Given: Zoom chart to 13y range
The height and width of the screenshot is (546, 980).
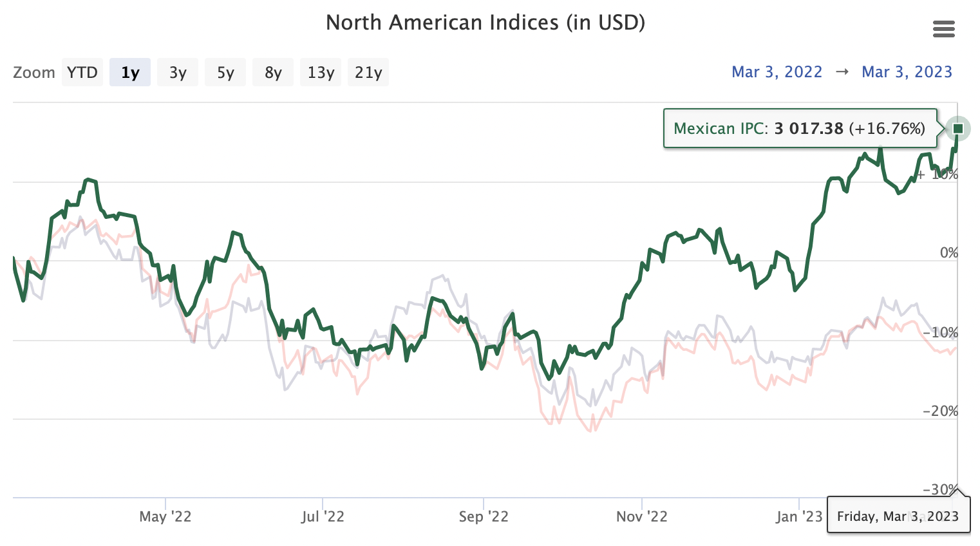Looking at the screenshot, I should click(321, 72).
